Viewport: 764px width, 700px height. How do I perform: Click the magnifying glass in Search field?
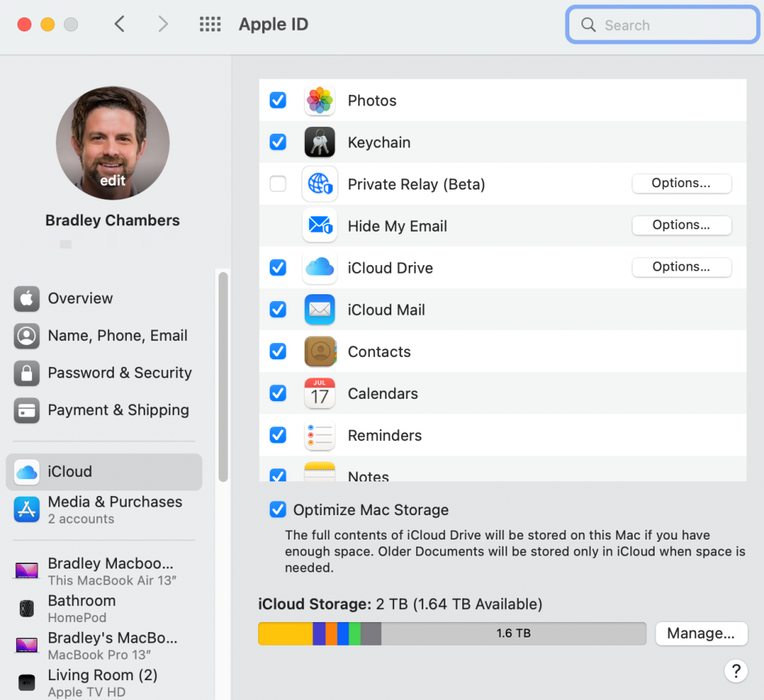coord(588,25)
